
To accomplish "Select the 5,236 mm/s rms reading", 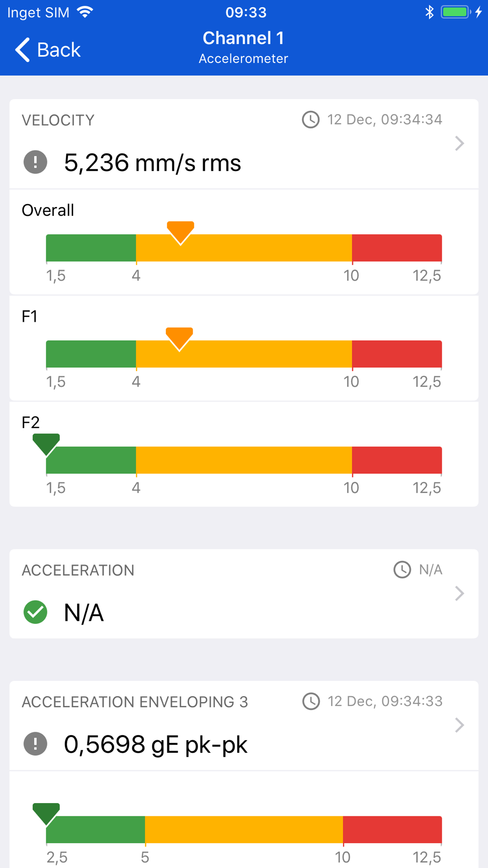I will [152, 163].
